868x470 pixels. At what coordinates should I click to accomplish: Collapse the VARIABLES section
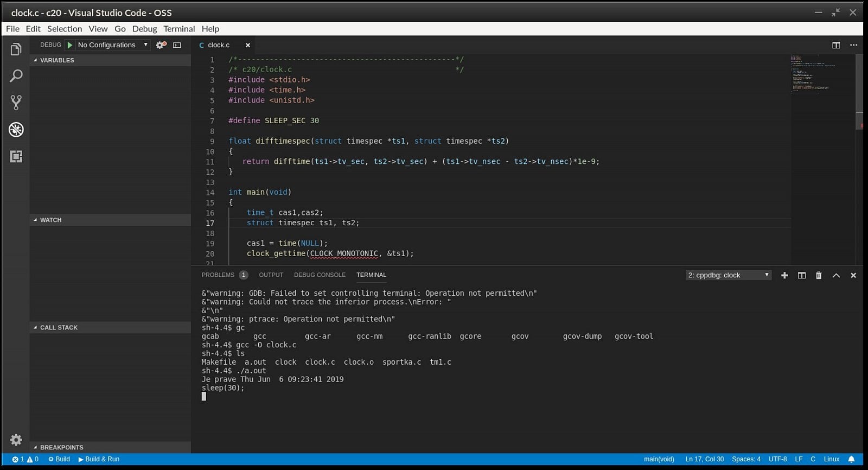(x=56, y=60)
